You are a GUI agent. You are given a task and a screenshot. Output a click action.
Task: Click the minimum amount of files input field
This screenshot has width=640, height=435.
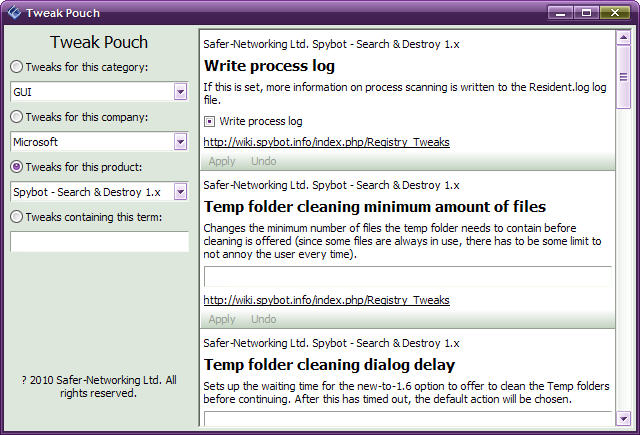(407, 277)
